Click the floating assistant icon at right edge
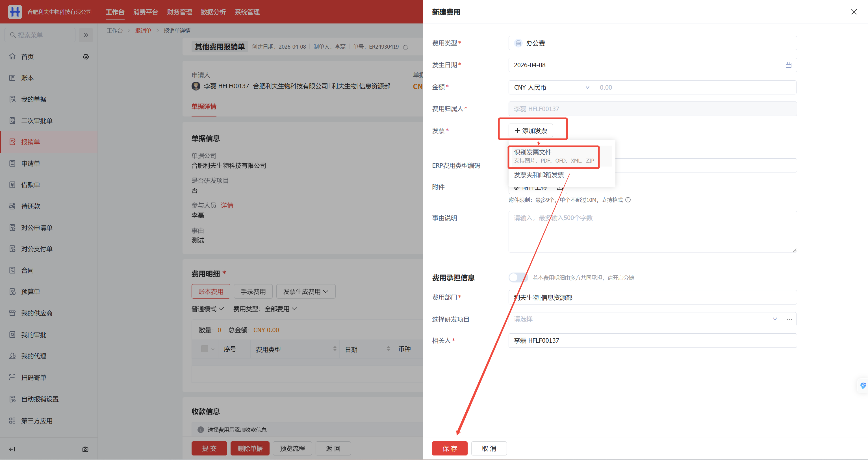The height and width of the screenshot is (460, 868). [x=863, y=386]
